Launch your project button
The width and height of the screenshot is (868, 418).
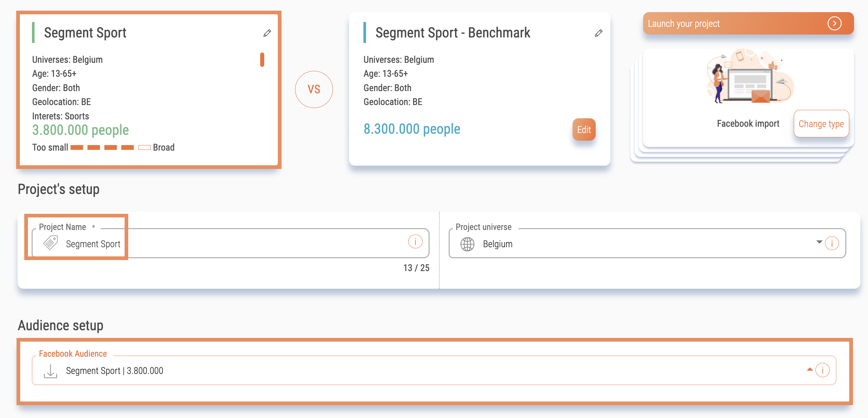coord(748,24)
